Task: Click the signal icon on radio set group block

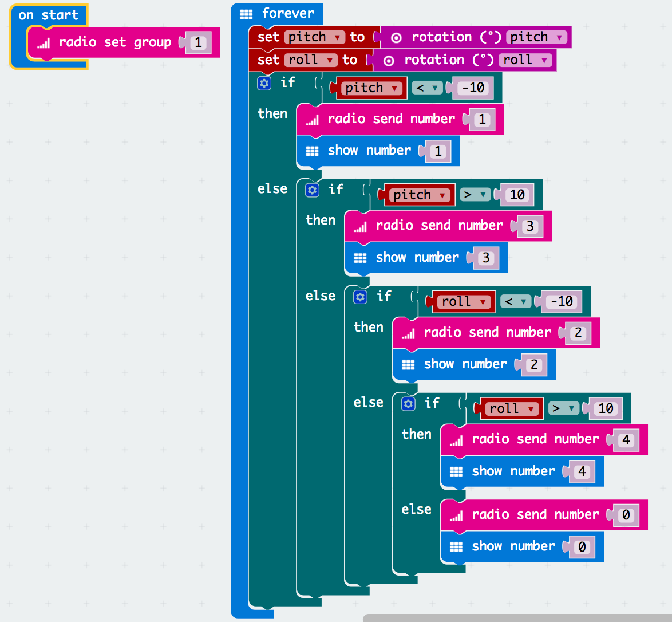Action: pyautogui.click(x=44, y=43)
